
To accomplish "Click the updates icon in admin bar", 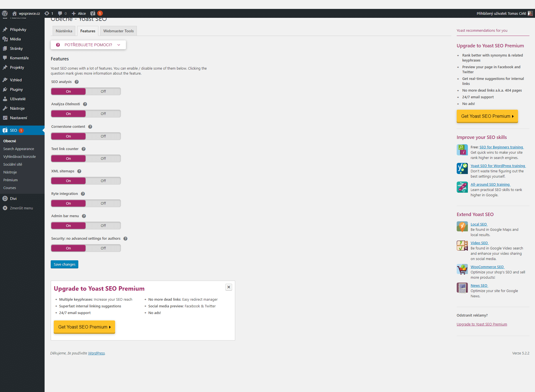I will (x=47, y=13).
